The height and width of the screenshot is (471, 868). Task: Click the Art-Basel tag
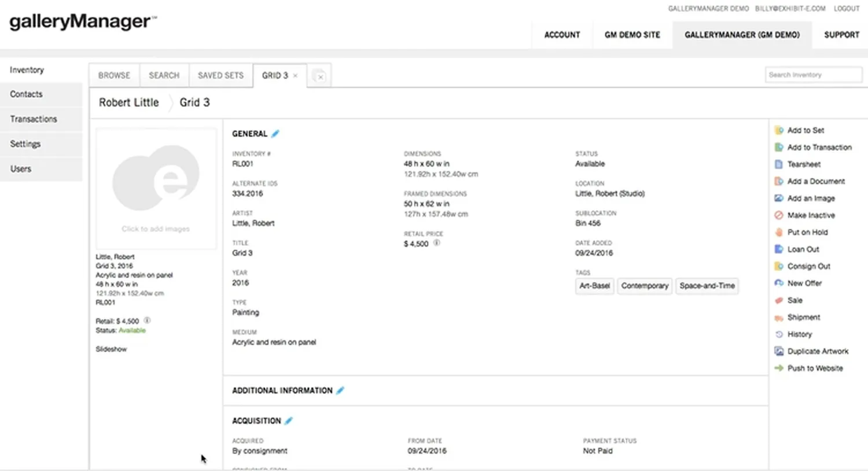595,286
